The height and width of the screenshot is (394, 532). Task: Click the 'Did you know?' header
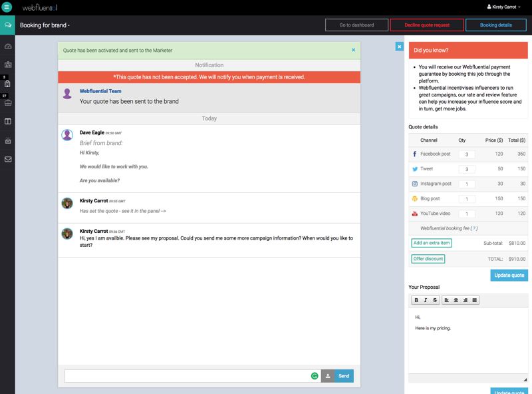coord(468,51)
